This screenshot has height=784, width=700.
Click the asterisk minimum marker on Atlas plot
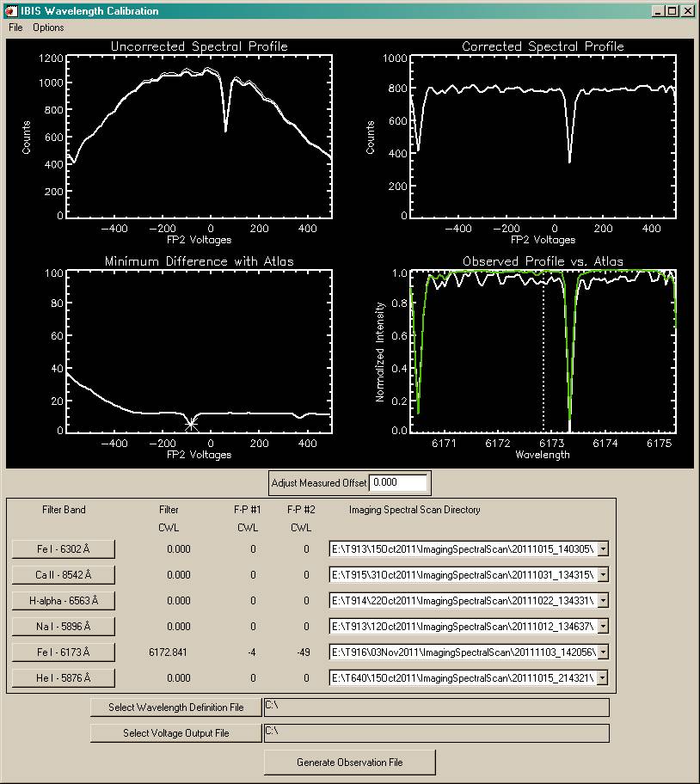[191, 424]
